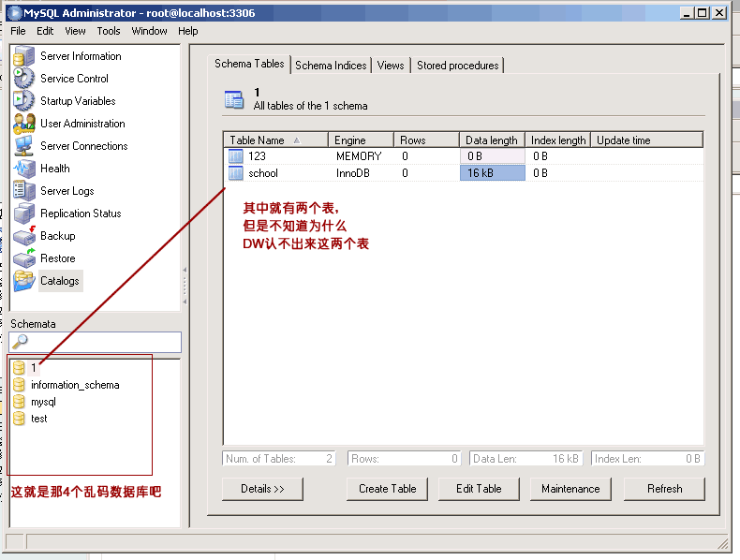740x560 pixels.
Task: Click the Create Table button
Action: (387, 489)
